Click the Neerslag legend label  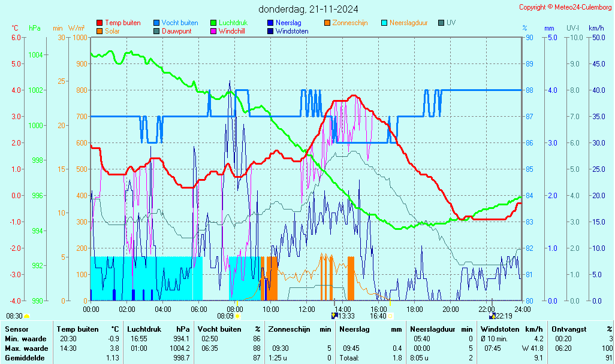coord(288,23)
